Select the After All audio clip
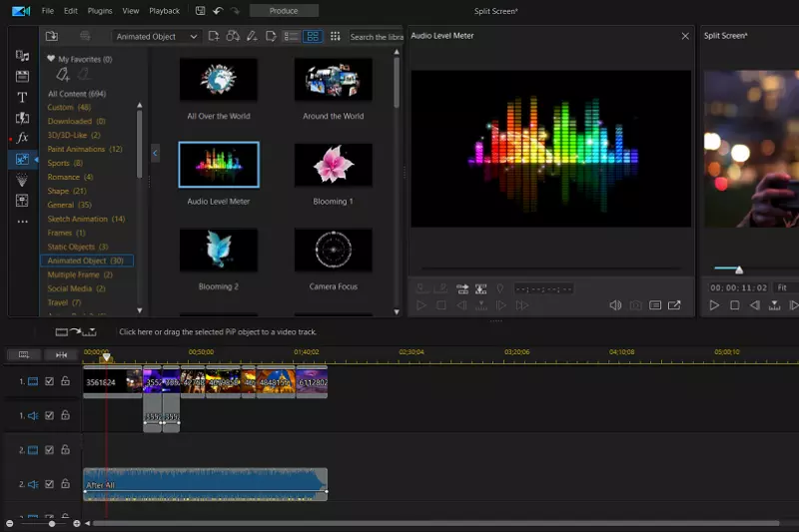799x532 pixels. [x=205, y=484]
